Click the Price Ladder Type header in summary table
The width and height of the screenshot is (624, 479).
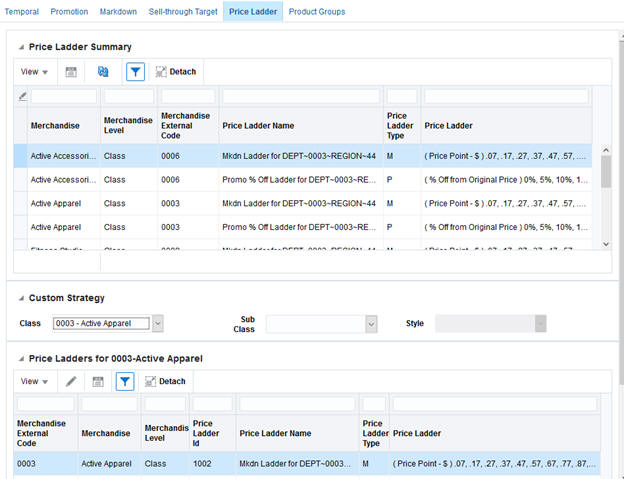tap(400, 126)
